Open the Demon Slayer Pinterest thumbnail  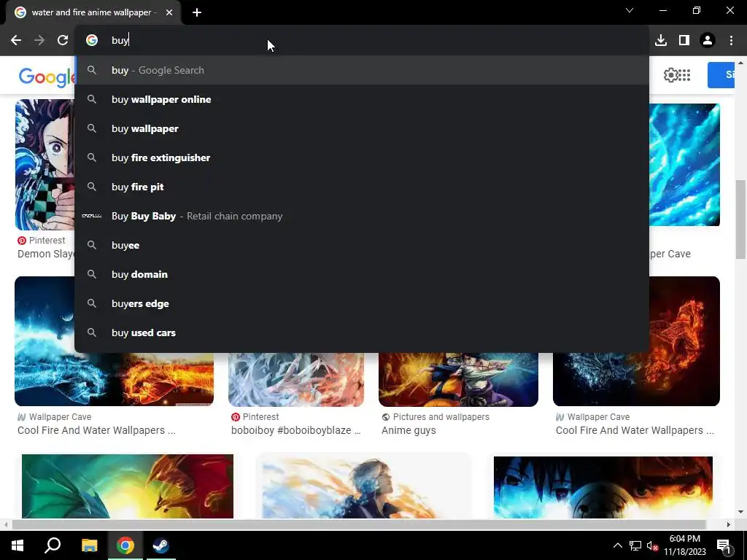(x=44, y=165)
